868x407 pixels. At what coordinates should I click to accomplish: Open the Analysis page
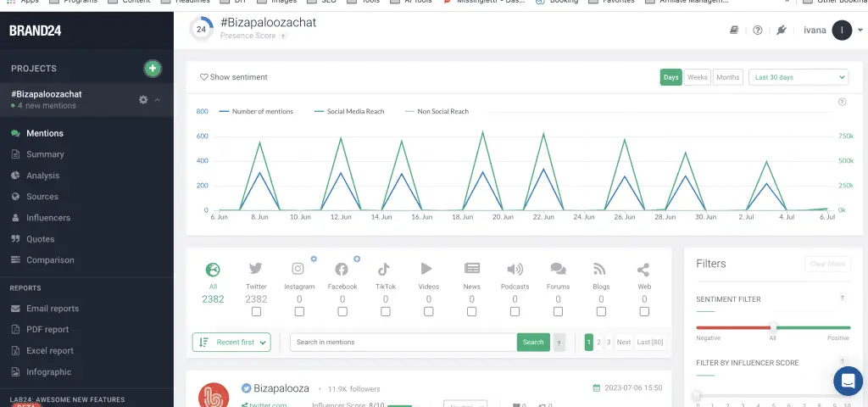[42, 176]
